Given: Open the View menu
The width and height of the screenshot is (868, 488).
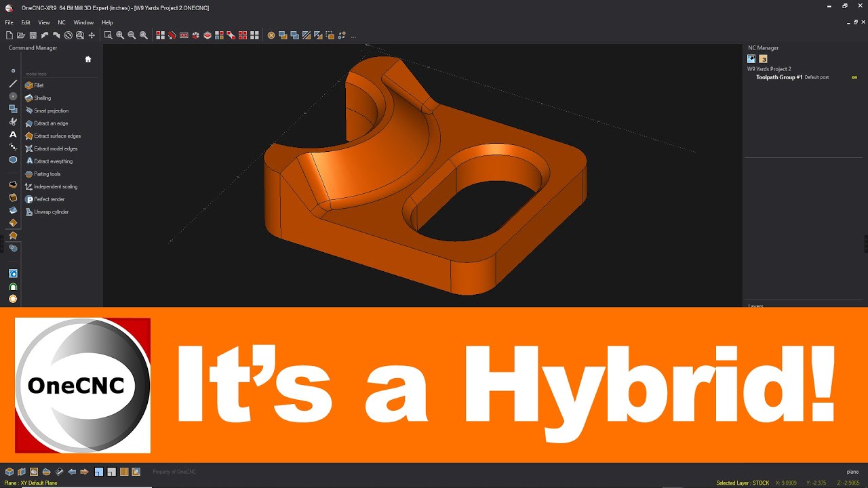Looking at the screenshot, I should (44, 22).
